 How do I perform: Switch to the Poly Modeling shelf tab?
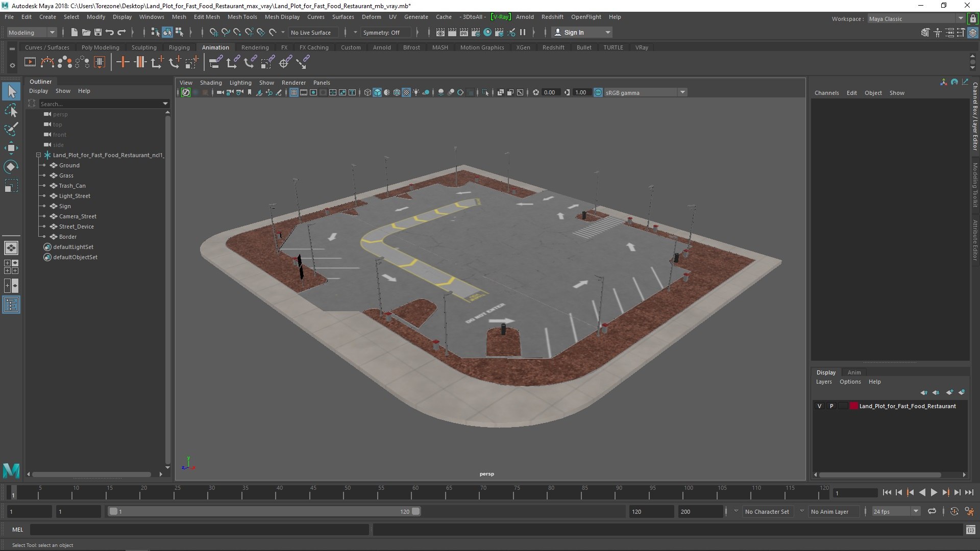(100, 47)
